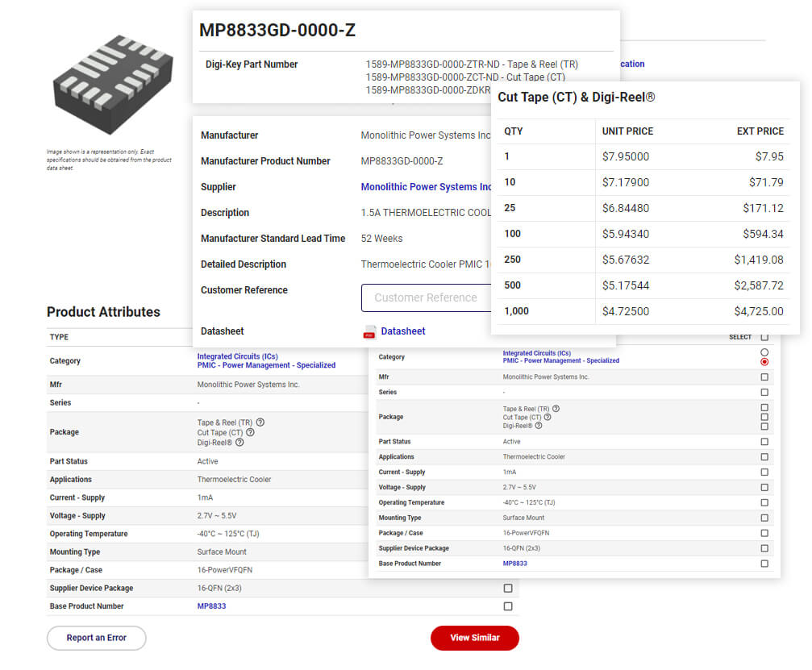The image size is (812, 670).
Task: Focus the Customer Reference input field
Action: [x=426, y=298]
